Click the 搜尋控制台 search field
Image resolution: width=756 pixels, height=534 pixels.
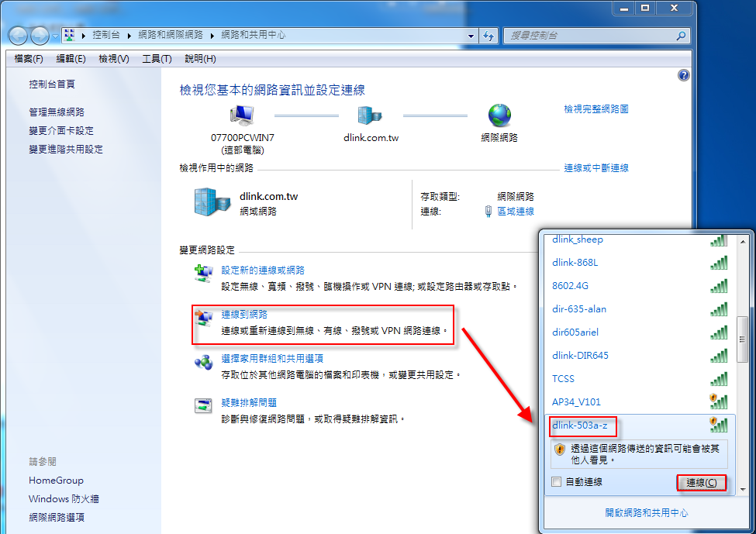(589, 36)
